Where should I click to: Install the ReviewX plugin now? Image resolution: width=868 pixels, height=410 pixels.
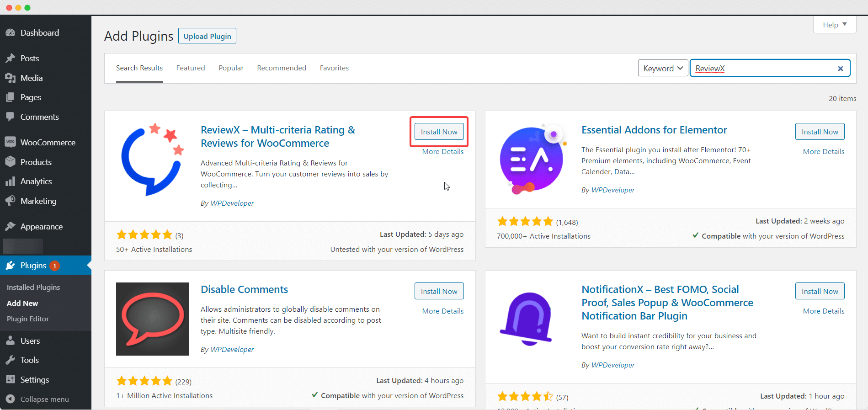(439, 132)
